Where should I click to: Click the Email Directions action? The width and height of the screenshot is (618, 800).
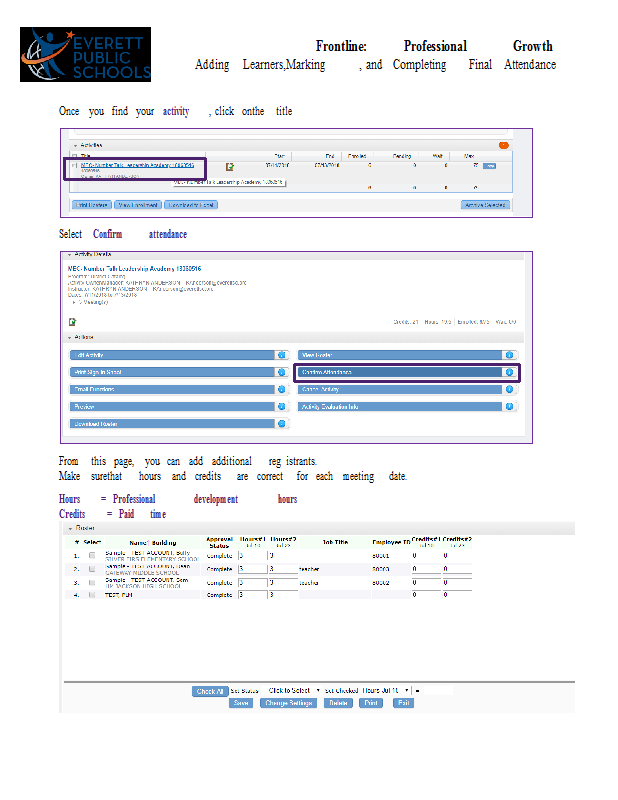(172, 389)
